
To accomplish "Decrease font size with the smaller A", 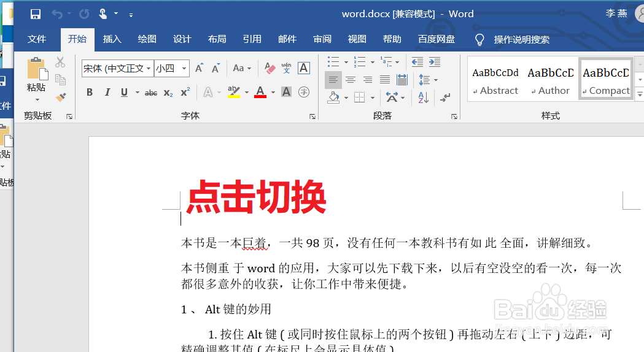I will [215, 68].
